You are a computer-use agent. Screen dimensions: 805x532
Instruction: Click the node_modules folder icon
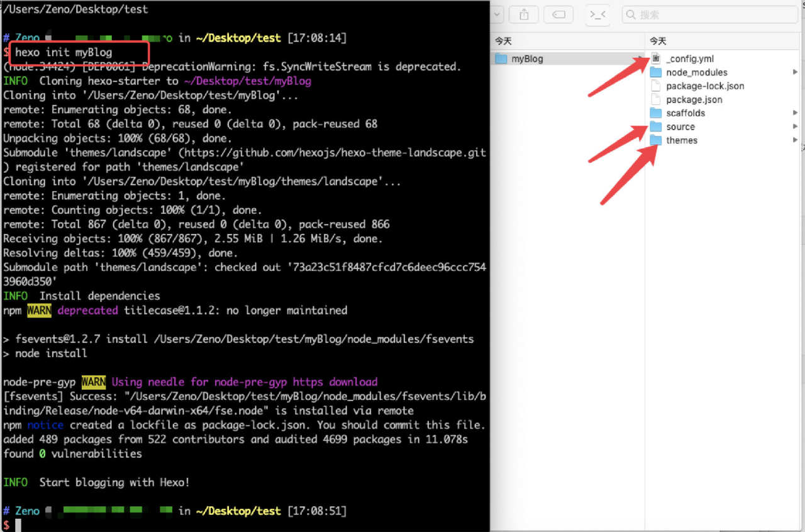click(x=656, y=72)
